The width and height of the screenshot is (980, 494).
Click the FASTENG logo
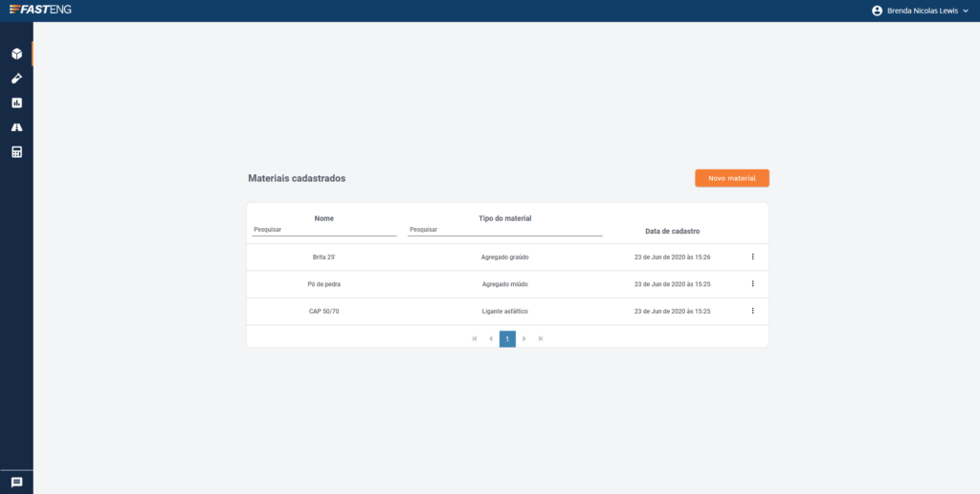pos(40,10)
